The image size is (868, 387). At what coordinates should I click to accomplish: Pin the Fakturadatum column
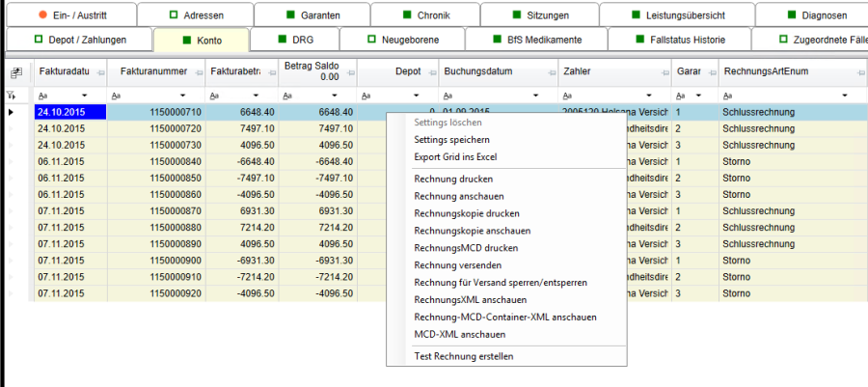pyautogui.click(x=99, y=72)
